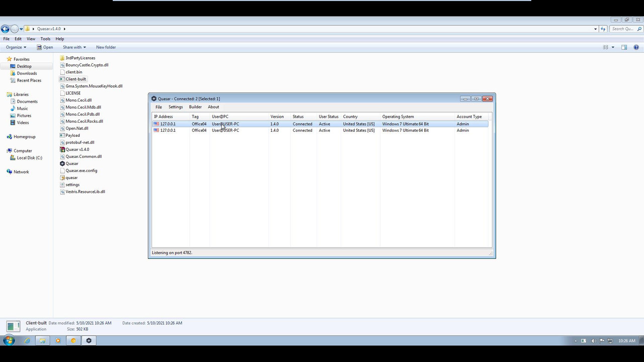Open the Quasar Builder menu
The width and height of the screenshot is (644, 362).
195,107
